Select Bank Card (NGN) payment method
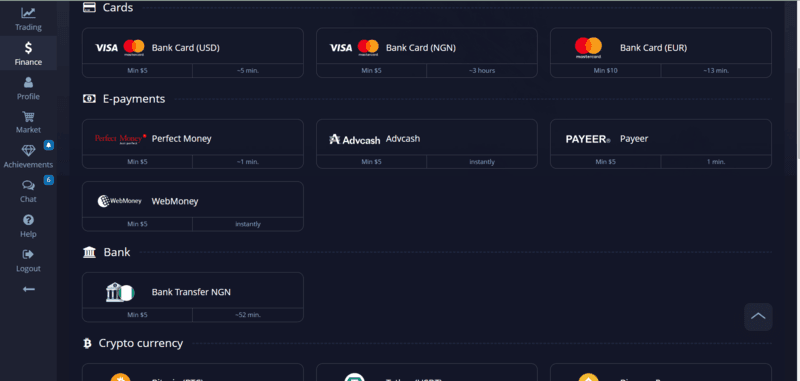 click(427, 53)
